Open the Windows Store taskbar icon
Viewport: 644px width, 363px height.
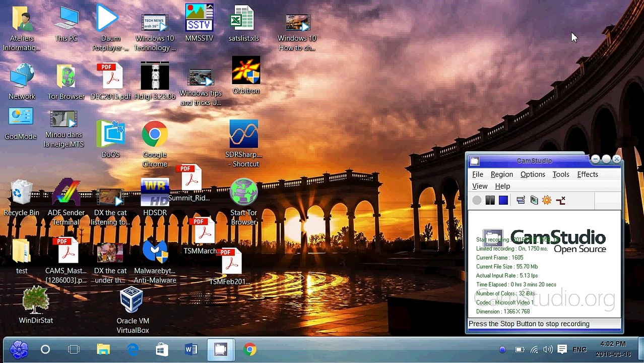click(162, 349)
